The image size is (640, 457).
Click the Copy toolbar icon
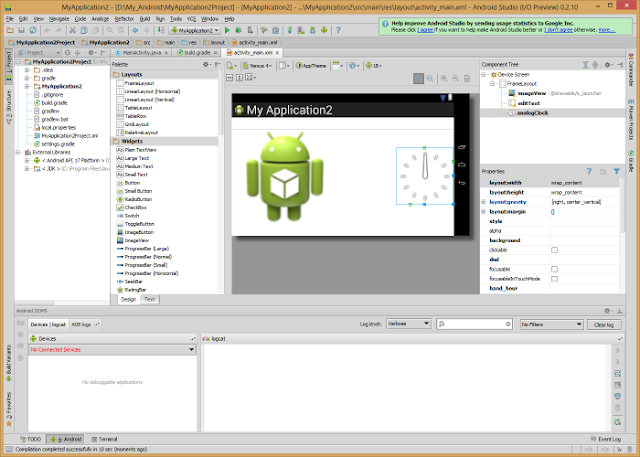tap(84, 30)
